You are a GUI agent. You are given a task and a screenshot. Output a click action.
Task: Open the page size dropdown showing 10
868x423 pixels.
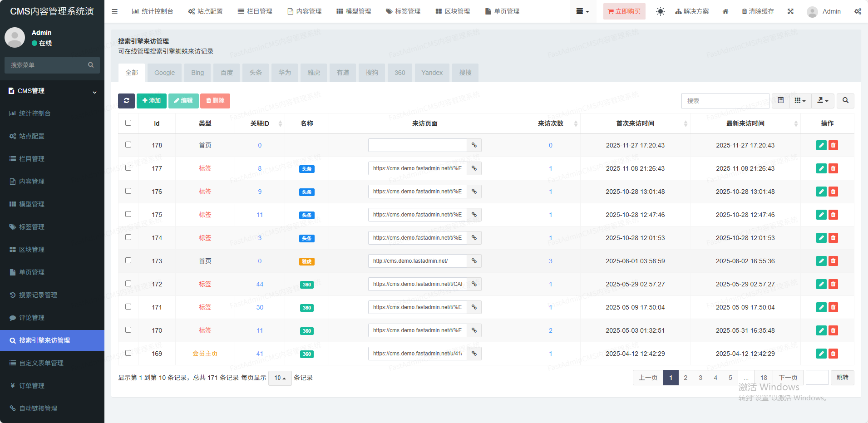click(280, 378)
